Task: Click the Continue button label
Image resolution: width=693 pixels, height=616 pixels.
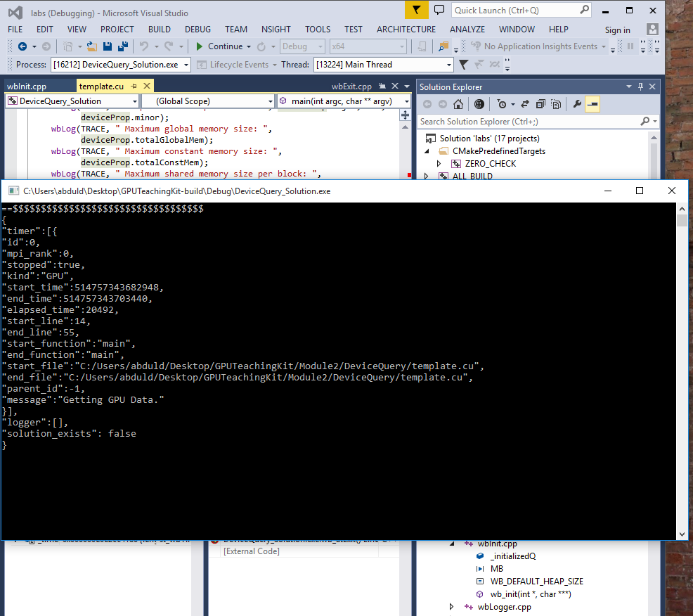Action: coord(225,46)
